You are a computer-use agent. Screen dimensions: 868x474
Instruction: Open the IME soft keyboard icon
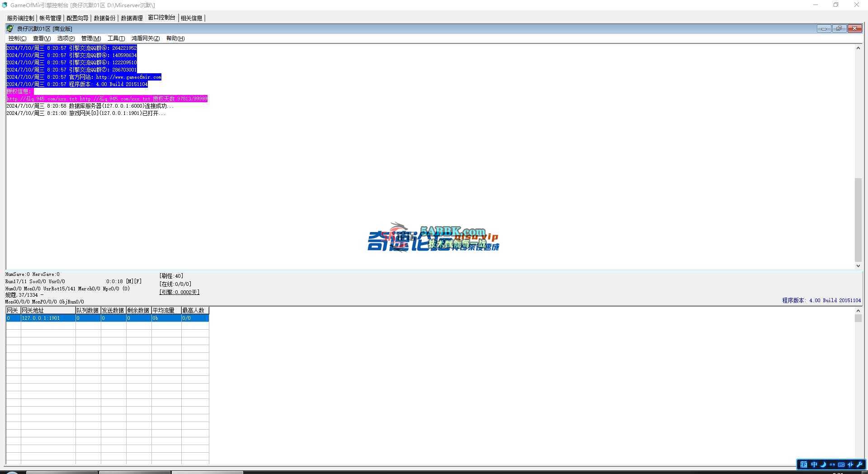(841, 465)
